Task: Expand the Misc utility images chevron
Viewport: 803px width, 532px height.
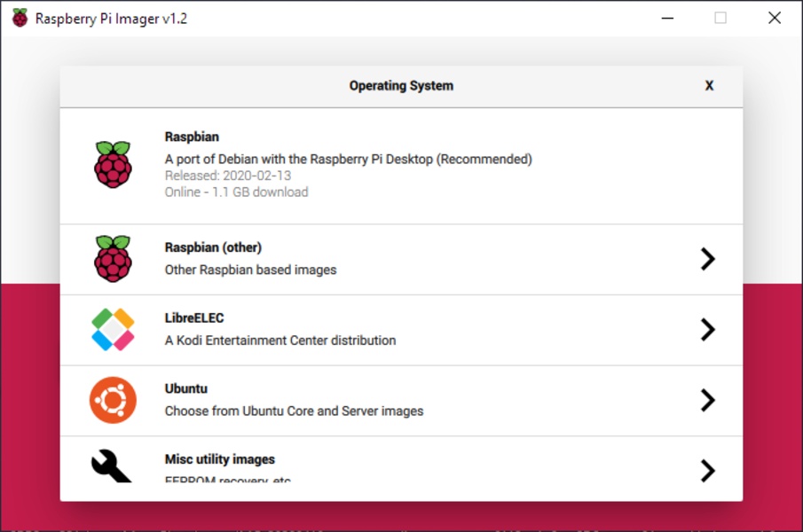Action: click(x=707, y=470)
